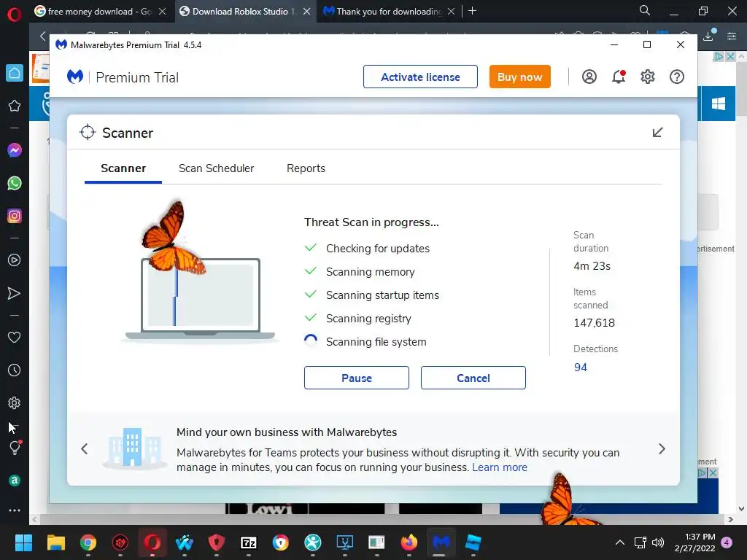This screenshot has width=747, height=560.
Task: Show the previous promo banner slide
Action: [85, 448]
